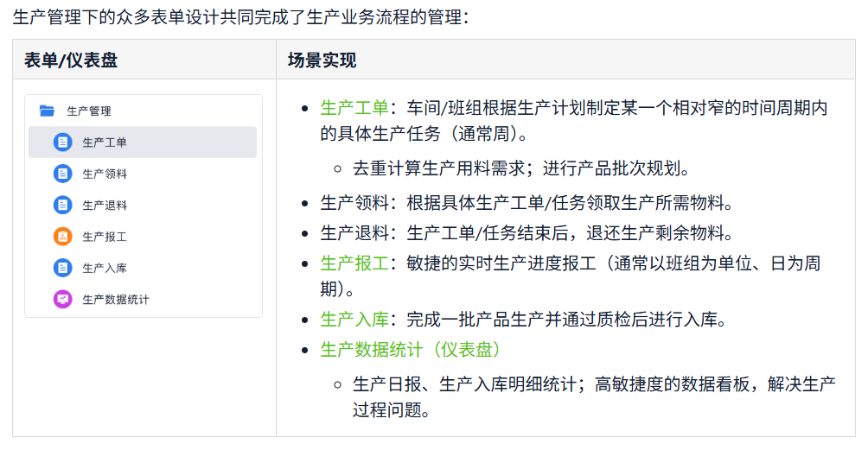The height and width of the screenshot is (450, 868).
Task: Choose the 生产退料 label in the sidebar
Action: pos(105,206)
